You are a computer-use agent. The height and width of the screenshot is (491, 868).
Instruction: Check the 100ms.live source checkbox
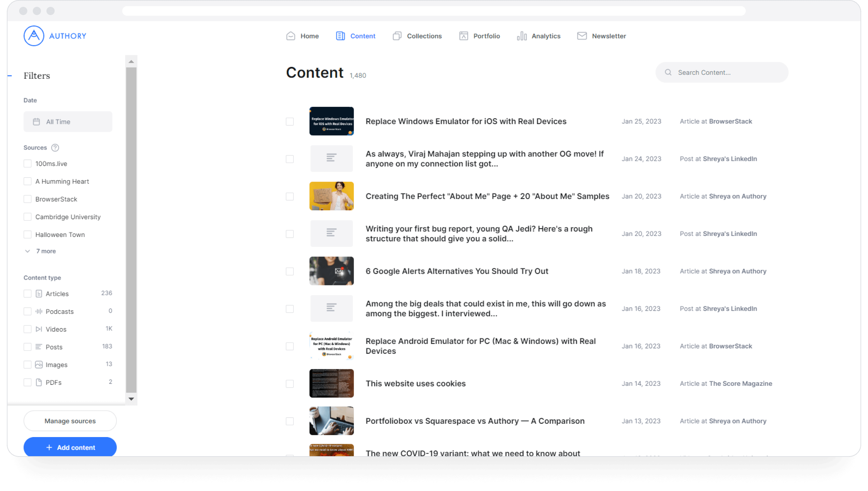tap(27, 164)
